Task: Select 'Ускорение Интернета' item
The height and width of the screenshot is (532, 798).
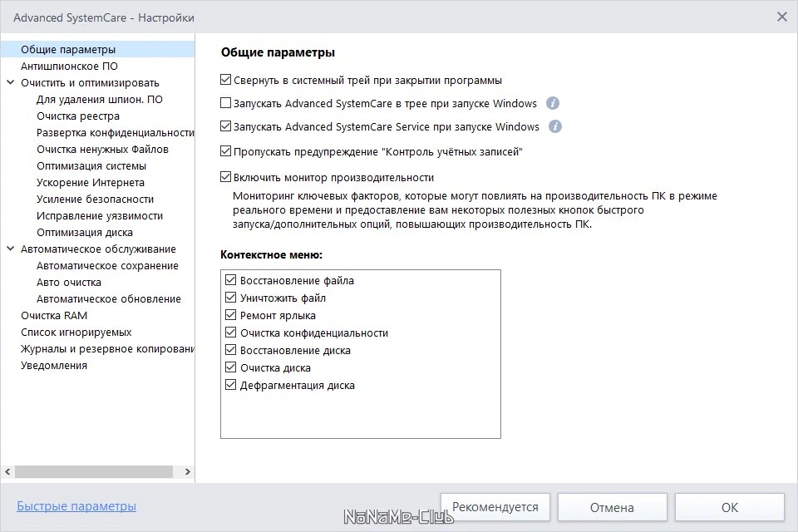Action: (91, 183)
